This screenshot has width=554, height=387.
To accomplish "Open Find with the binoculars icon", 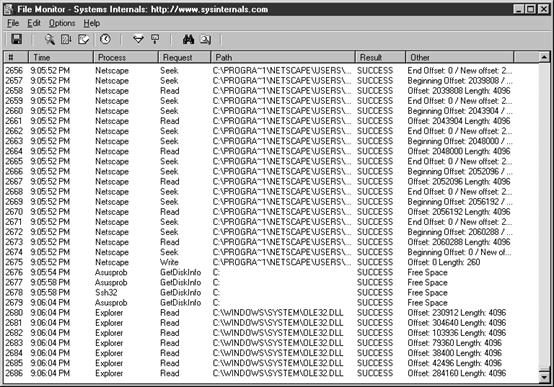I will (x=188, y=39).
